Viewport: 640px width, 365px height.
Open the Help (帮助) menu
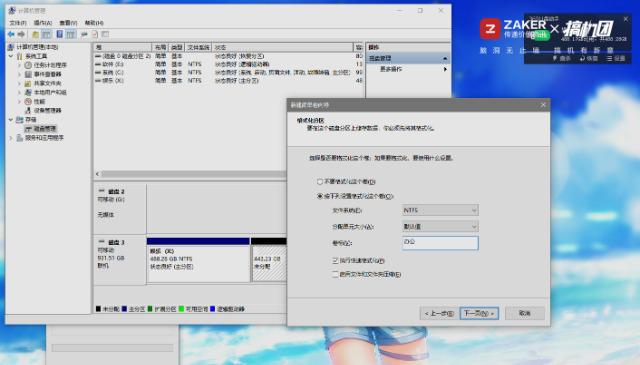pyautogui.click(x=94, y=23)
